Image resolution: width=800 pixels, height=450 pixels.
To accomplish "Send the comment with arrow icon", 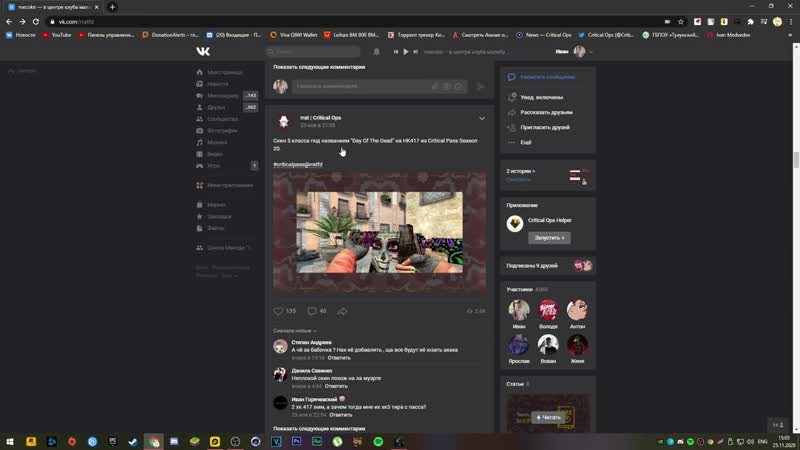I will 480,86.
